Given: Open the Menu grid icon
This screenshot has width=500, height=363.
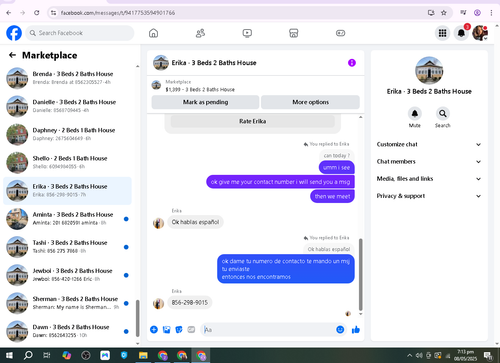Looking at the screenshot, I should [x=442, y=33].
